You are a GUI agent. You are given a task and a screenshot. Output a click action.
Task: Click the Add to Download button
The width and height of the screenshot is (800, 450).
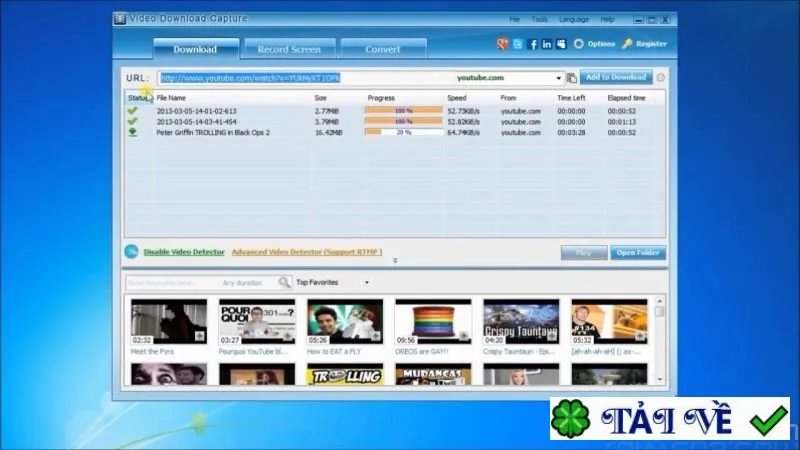coord(616,78)
